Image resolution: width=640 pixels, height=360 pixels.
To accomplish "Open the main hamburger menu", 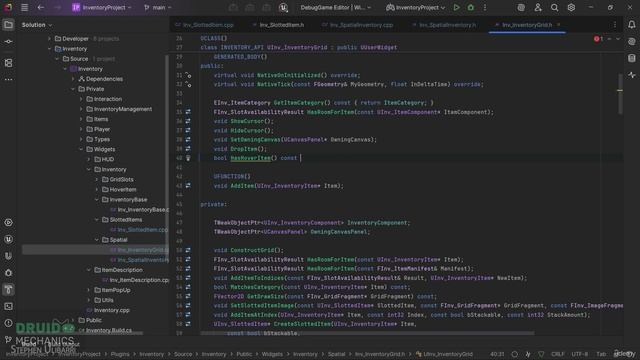I will (x=24, y=7).
